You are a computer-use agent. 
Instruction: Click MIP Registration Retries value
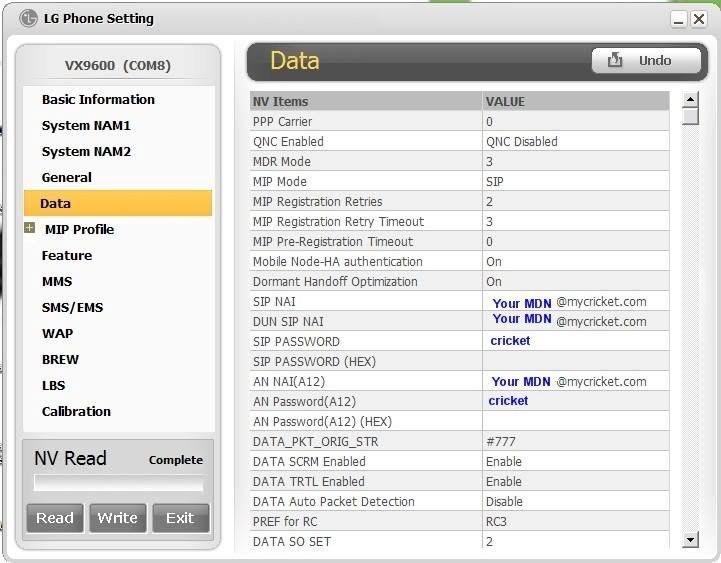coord(576,201)
